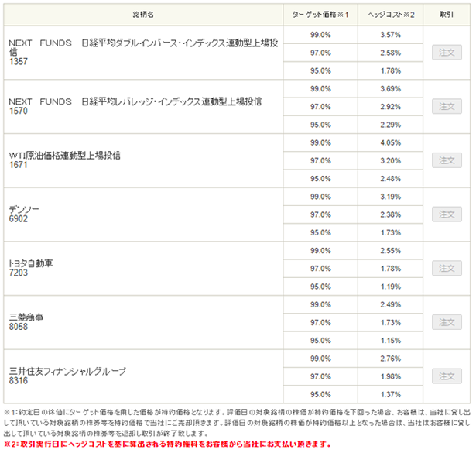Image resolution: width=476 pixels, height=453 pixels.
Task: Select the 銘柄名 column header
Action: [x=143, y=15]
